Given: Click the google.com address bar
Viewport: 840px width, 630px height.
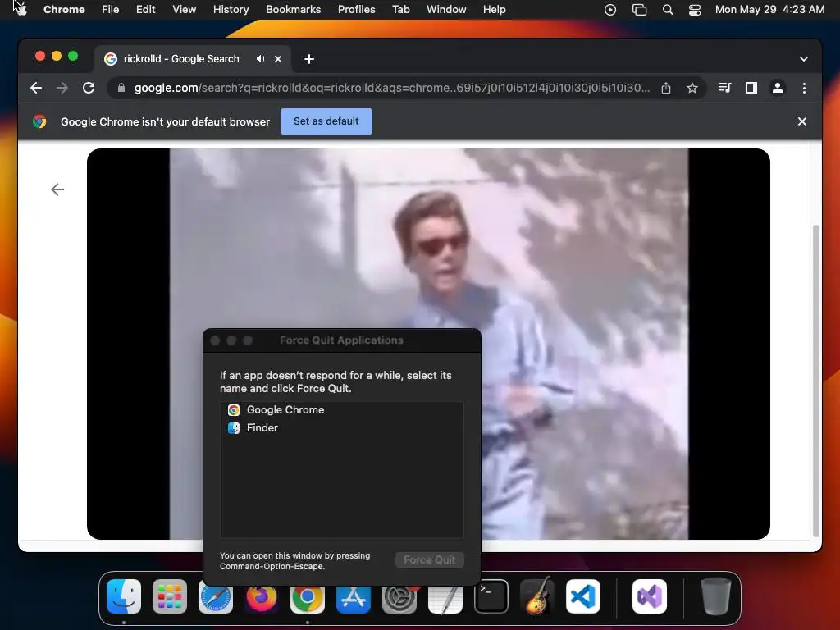Looking at the screenshot, I should pyautogui.click(x=391, y=88).
